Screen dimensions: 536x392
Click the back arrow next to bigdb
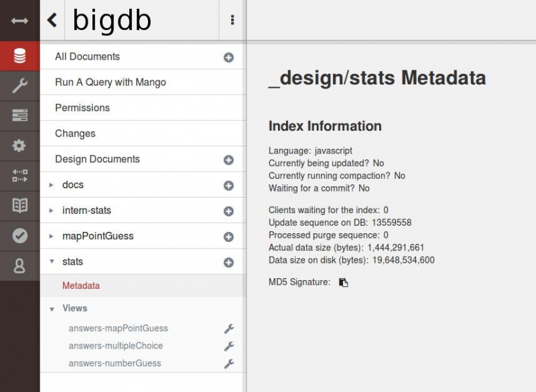[52, 20]
